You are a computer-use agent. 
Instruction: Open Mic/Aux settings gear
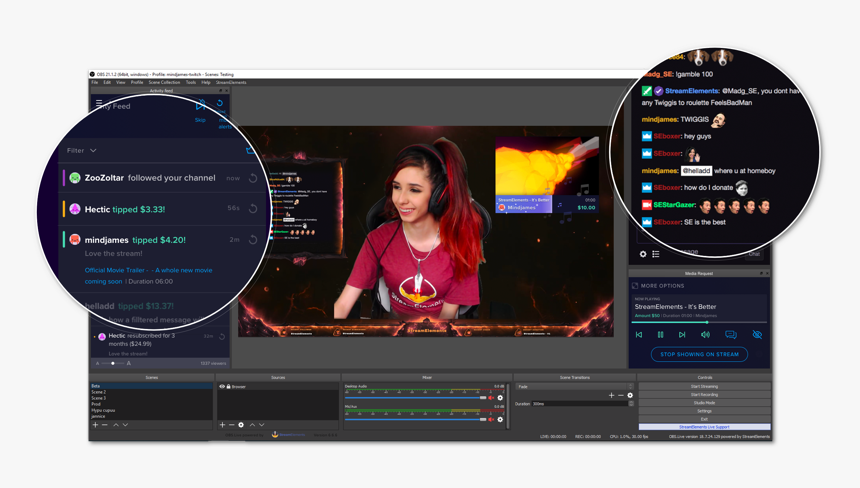(x=500, y=419)
